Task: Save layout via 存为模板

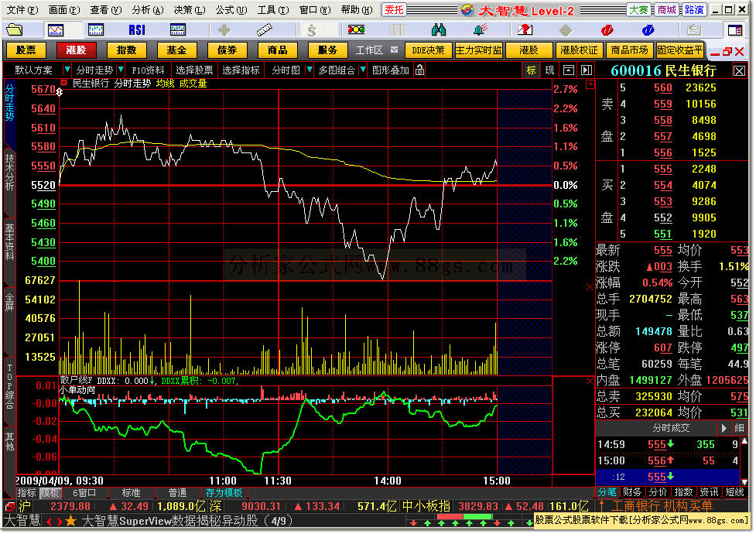Action: 224,493
